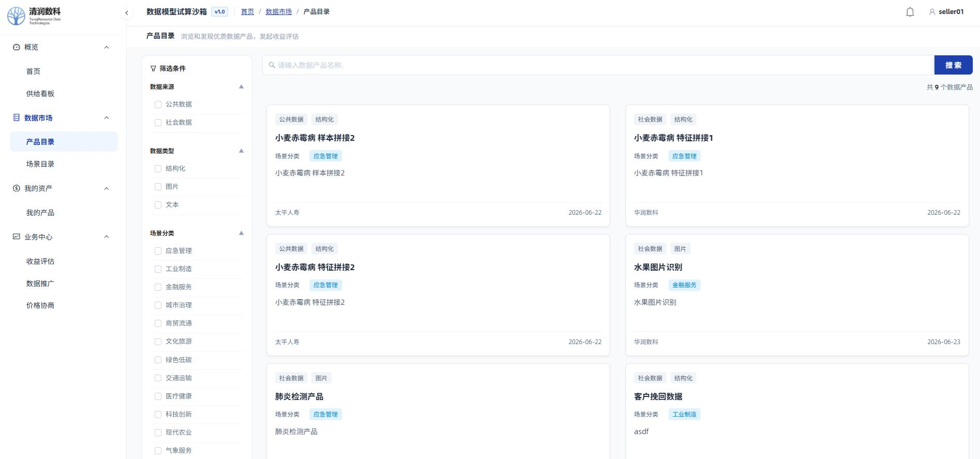Click the notification bell icon

point(910,12)
